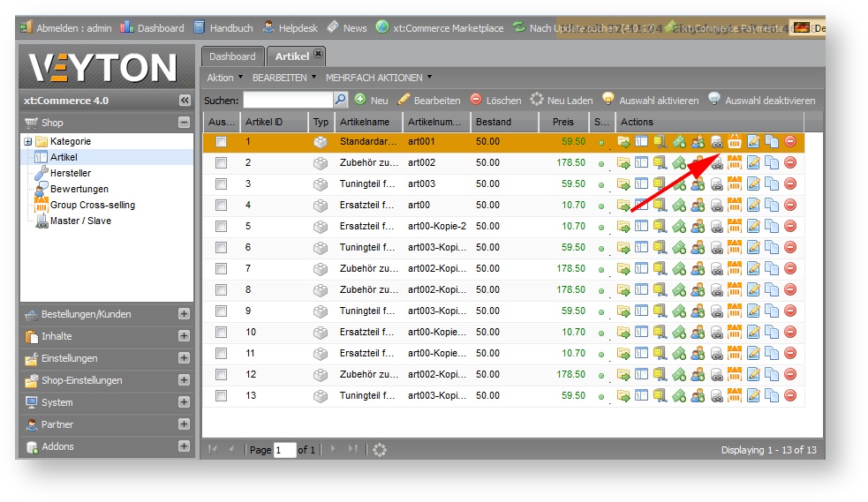Image resolution: width=868 pixels, height=502 pixels.
Task: Click the red delete icon for article 1
Action: pos(789,141)
